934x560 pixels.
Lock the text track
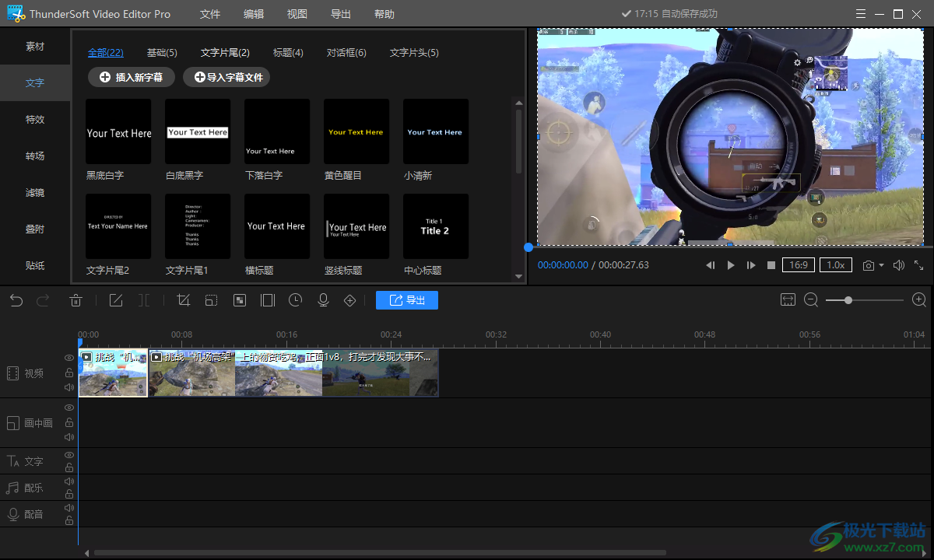click(69, 468)
